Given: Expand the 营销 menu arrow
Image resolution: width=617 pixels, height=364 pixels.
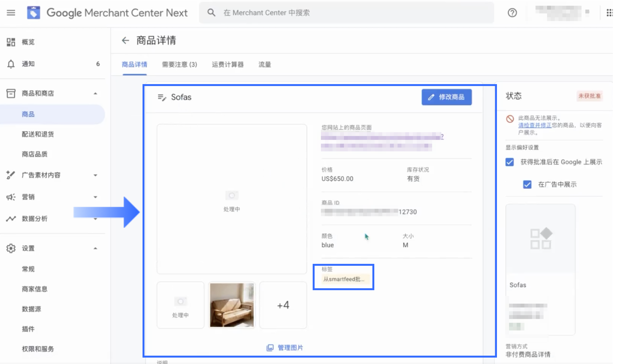Looking at the screenshot, I should [95, 197].
